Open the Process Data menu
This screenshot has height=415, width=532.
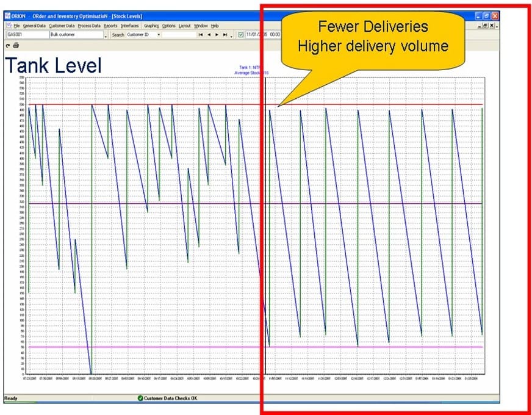89,26
